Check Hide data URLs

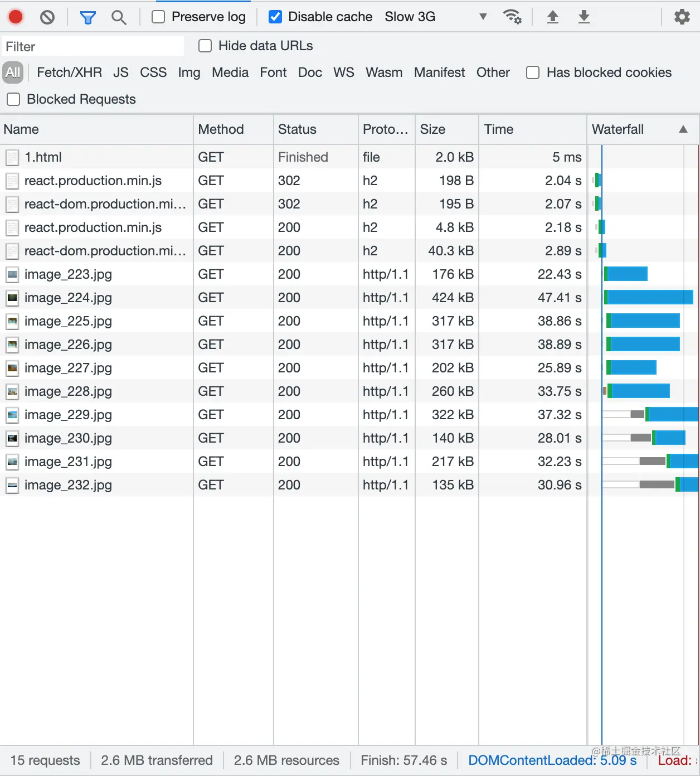[x=205, y=46]
